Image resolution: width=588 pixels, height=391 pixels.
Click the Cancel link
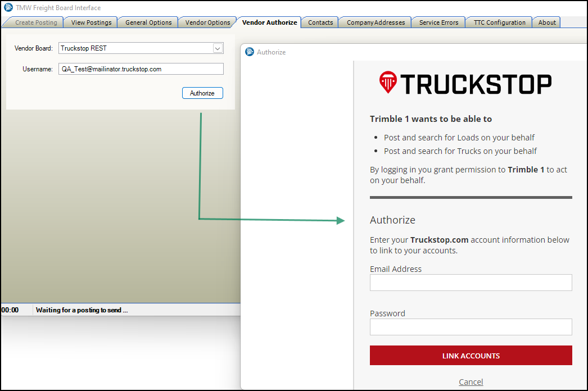pyautogui.click(x=471, y=381)
